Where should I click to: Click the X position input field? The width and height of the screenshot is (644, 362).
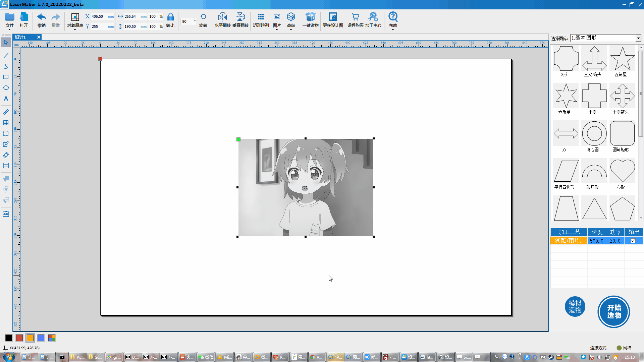(102, 16)
